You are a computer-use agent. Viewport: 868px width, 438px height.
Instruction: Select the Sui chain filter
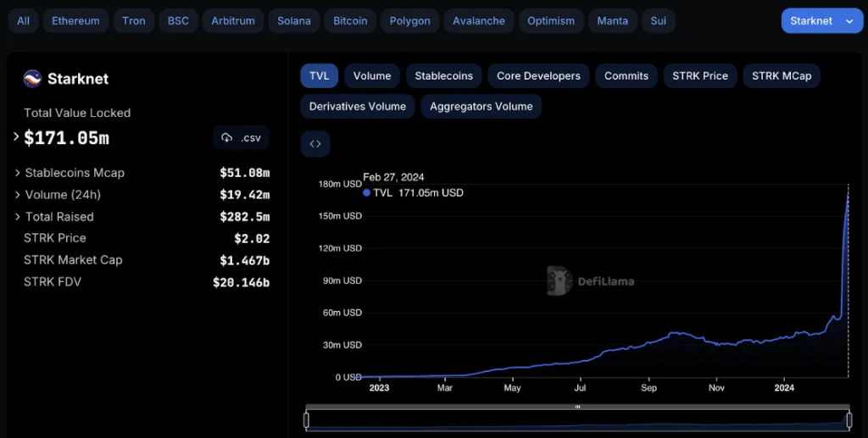coord(658,21)
